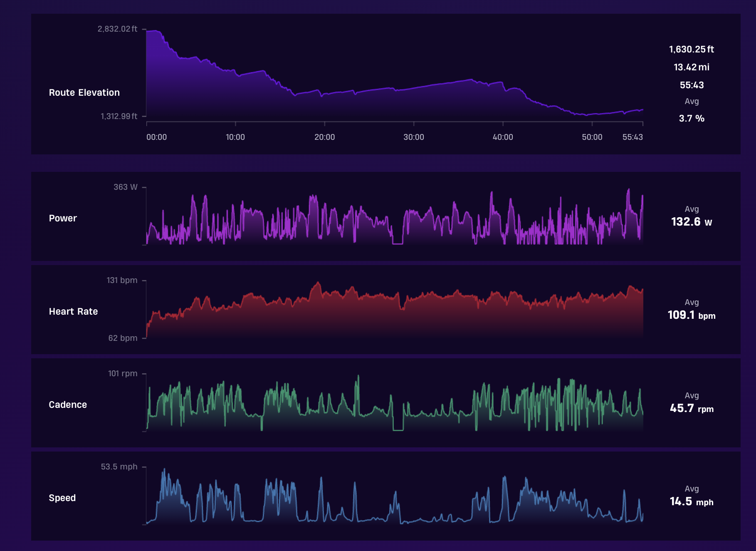Image resolution: width=756 pixels, height=551 pixels.
Task: Click the 101 rpm cadence axis maximum
Action: (123, 373)
